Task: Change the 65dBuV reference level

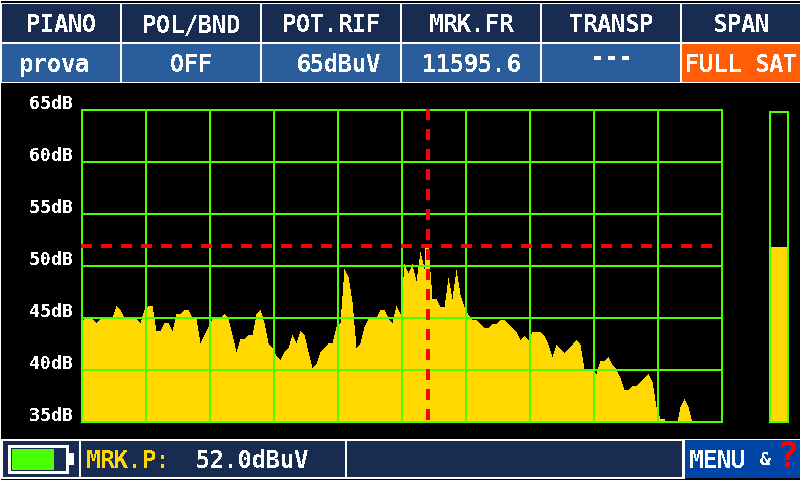Action: [x=331, y=63]
